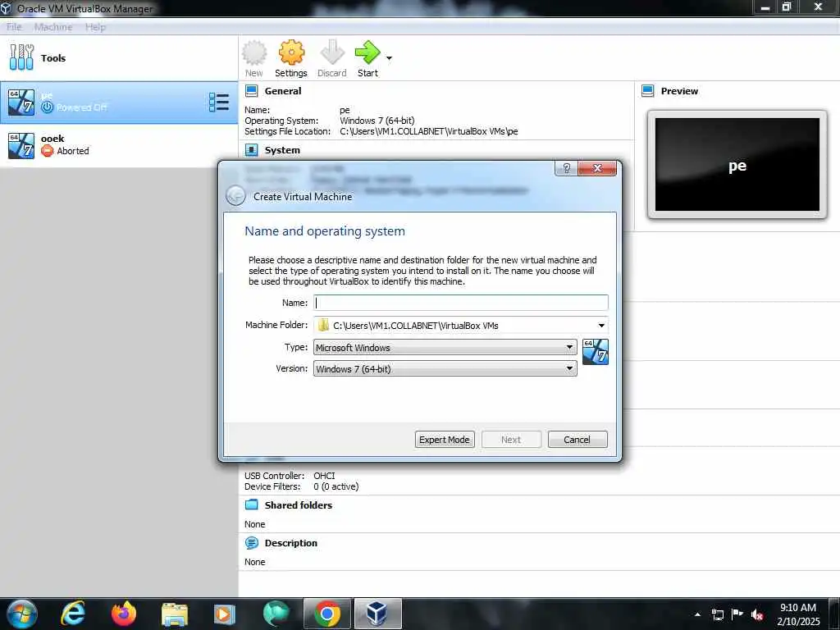The height and width of the screenshot is (630, 840).
Task: Click the Shared folders heading
Action: (299, 505)
